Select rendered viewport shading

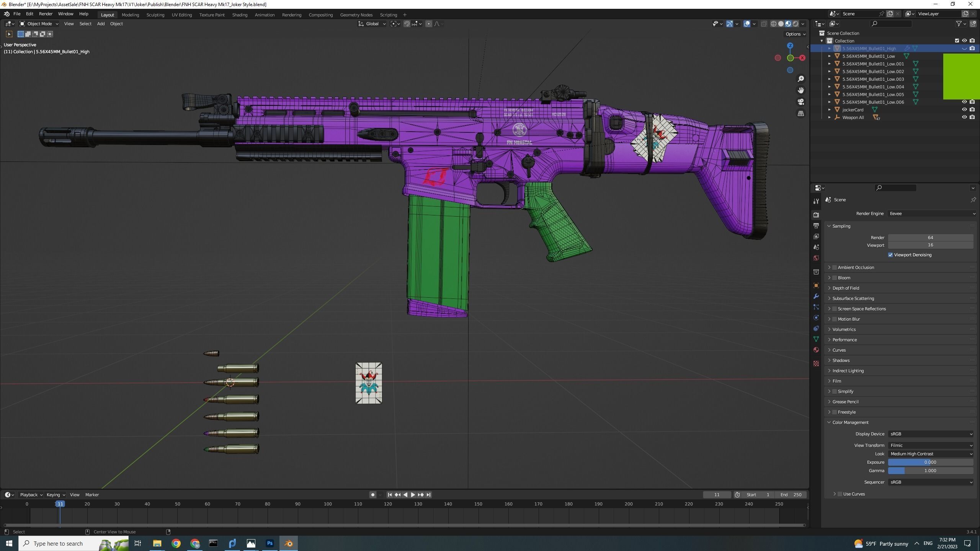795,24
